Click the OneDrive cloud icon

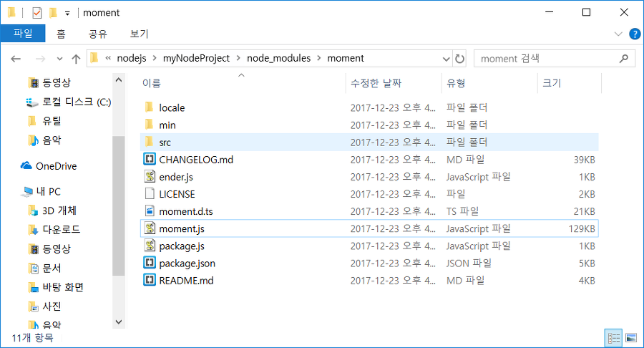pyautogui.click(x=26, y=165)
